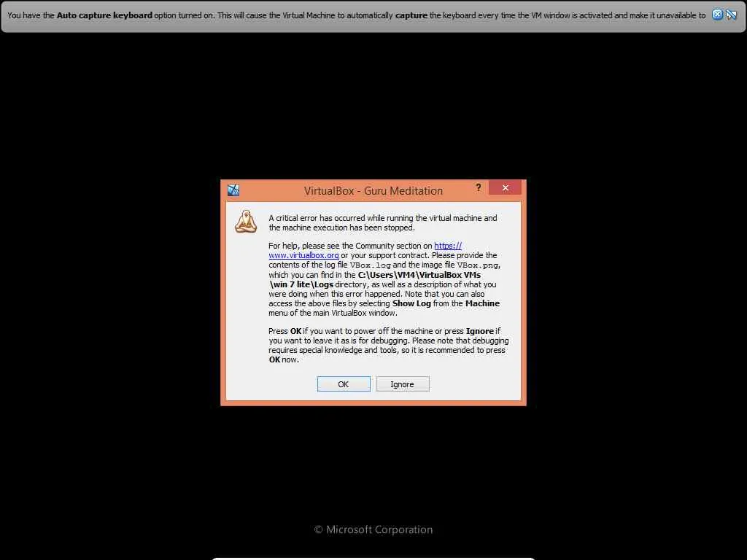Close the Guru Meditation dialog

505,187
